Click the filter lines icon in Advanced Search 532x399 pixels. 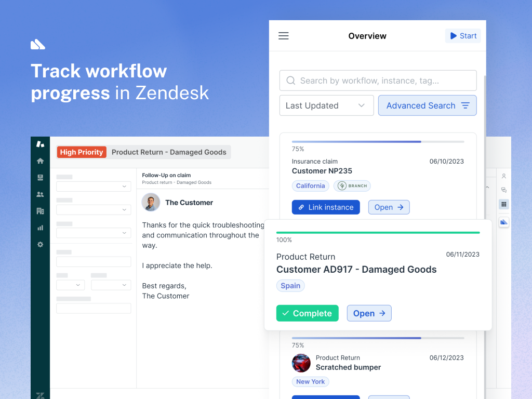[465, 105]
